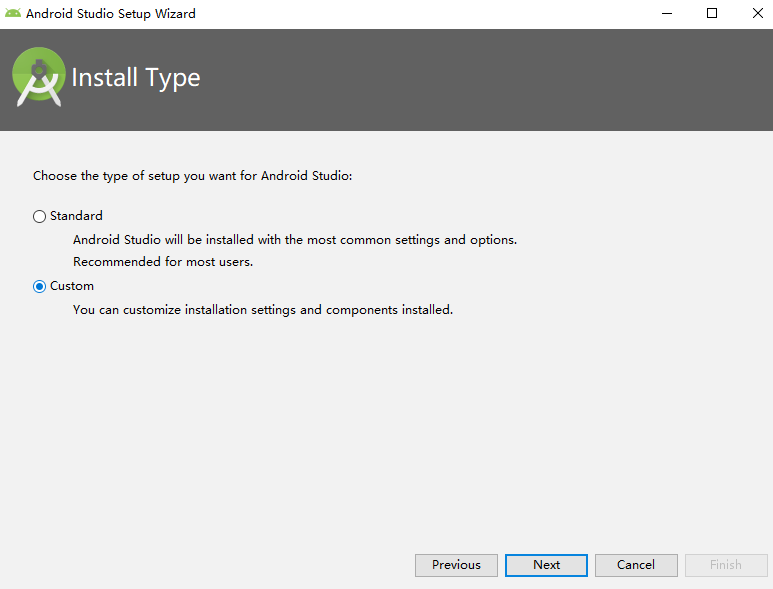This screenshot has height=589, width=773.
Task: Select the Custom radio button
Action: (40, 286)
